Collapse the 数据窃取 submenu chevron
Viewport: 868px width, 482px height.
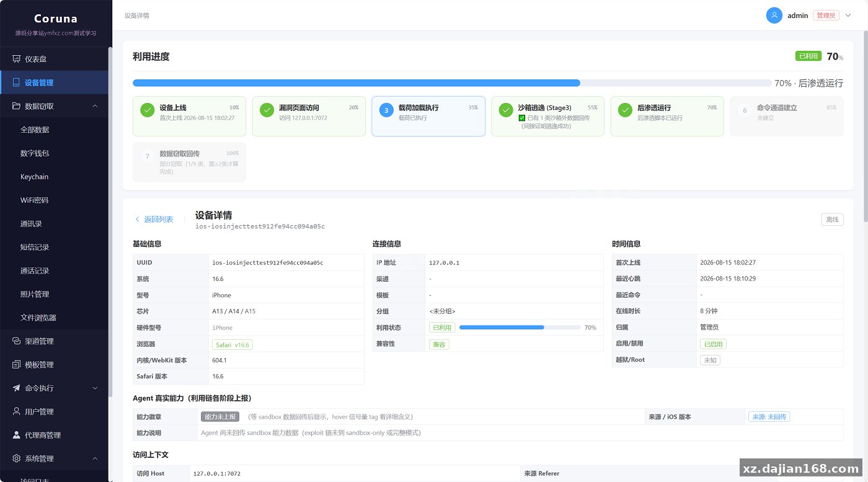[95, 106]
